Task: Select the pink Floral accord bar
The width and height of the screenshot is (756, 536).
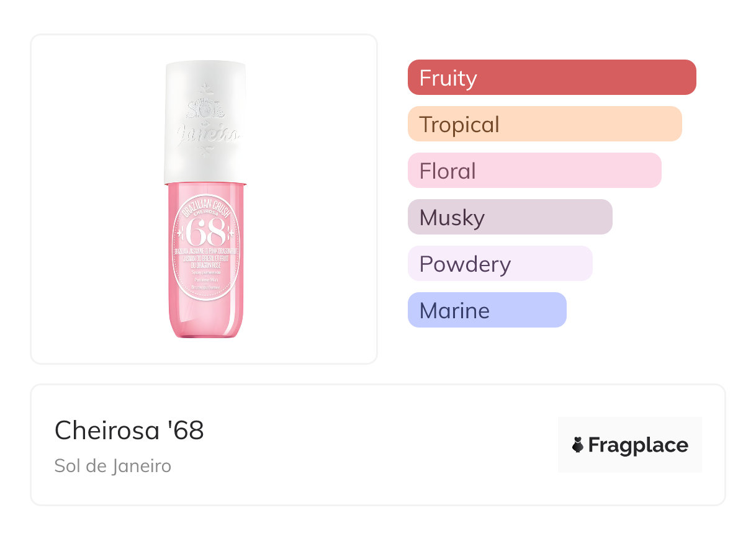Action: 534,171
